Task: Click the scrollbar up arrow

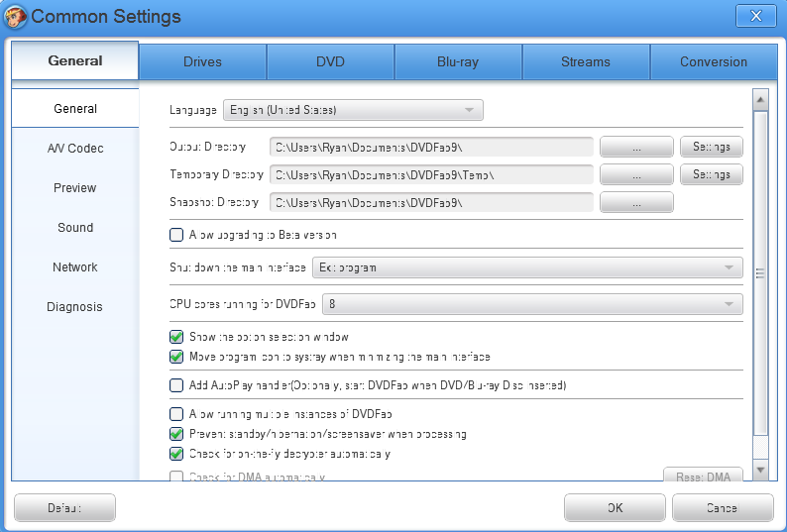Action: [761, 99]
